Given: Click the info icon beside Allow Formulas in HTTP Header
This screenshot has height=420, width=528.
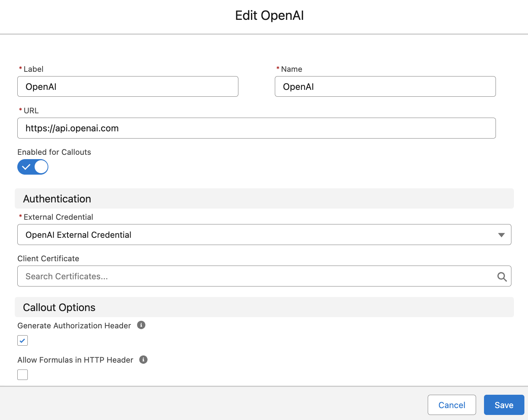Looking at the screenshot, I should pos(143,360).
